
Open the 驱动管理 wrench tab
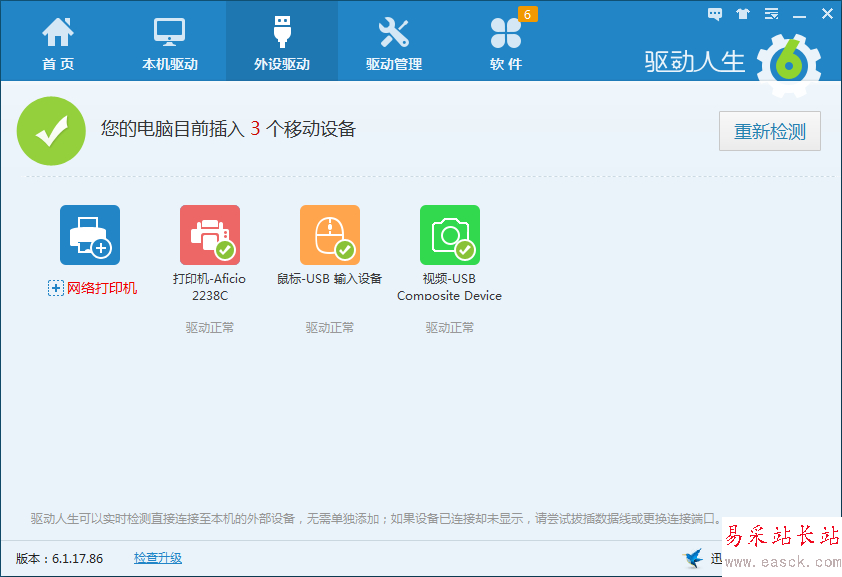coord(393,42)
